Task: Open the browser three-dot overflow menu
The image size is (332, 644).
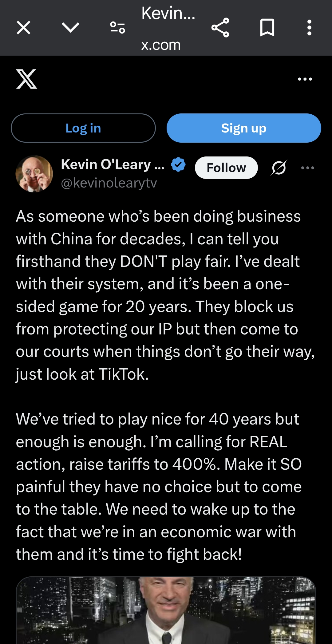Action: (x=309, y=28)
